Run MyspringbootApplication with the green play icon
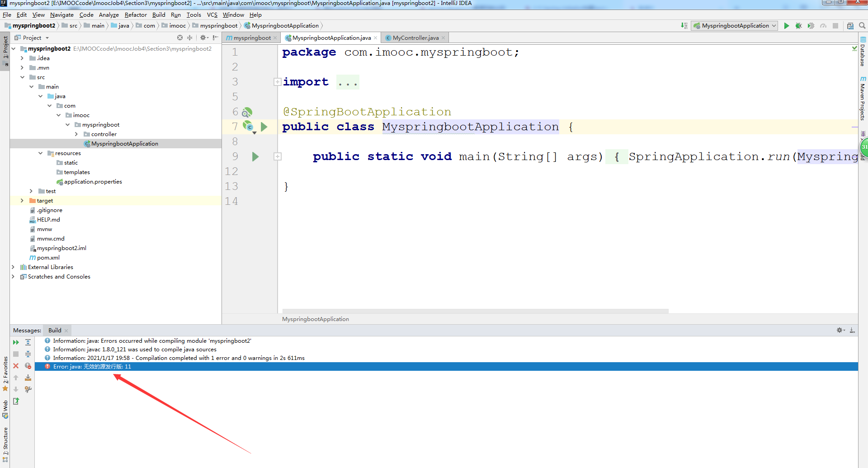868x468 pixels. pyautogui.click(x=787, y=26)
